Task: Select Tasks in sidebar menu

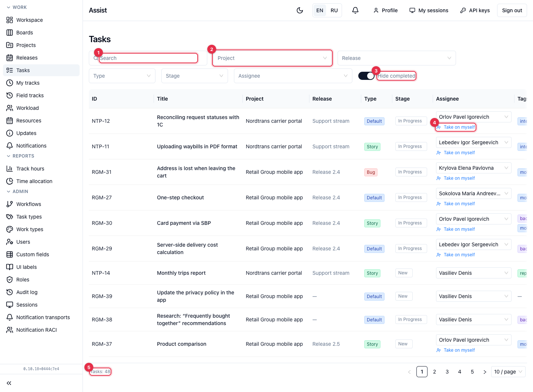Action: 41,70
